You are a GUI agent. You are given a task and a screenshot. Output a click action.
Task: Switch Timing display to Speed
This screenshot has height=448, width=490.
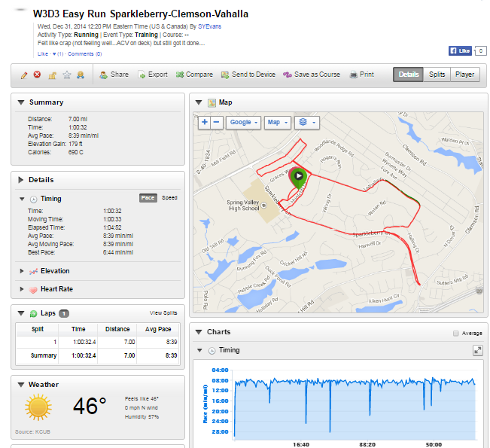tap(169, 198)
